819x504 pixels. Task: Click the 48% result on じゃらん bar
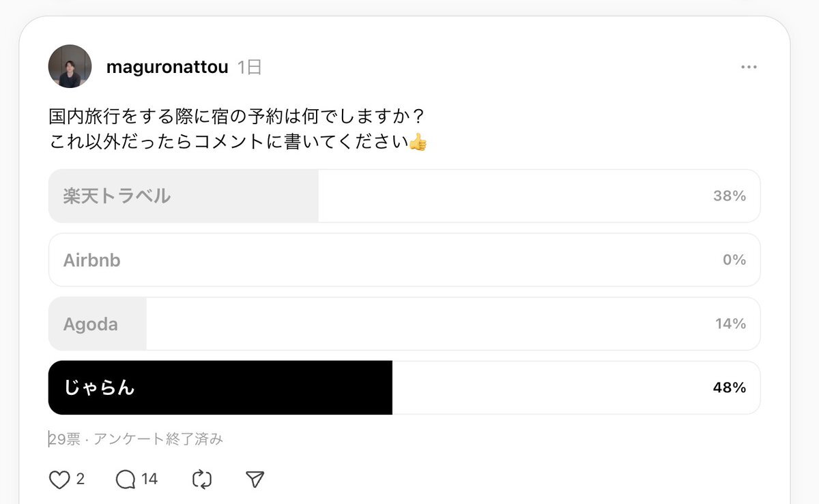(730, 387)
